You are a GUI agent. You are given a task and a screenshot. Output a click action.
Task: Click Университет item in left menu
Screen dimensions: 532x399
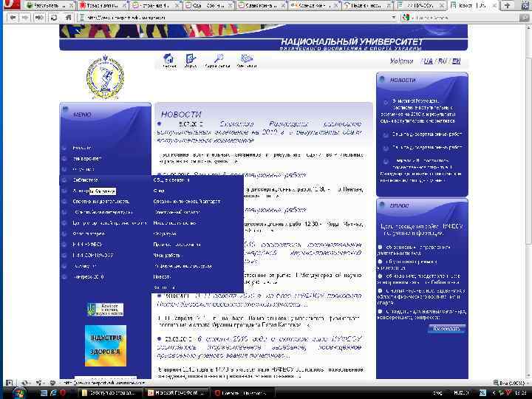pos(87,158)
